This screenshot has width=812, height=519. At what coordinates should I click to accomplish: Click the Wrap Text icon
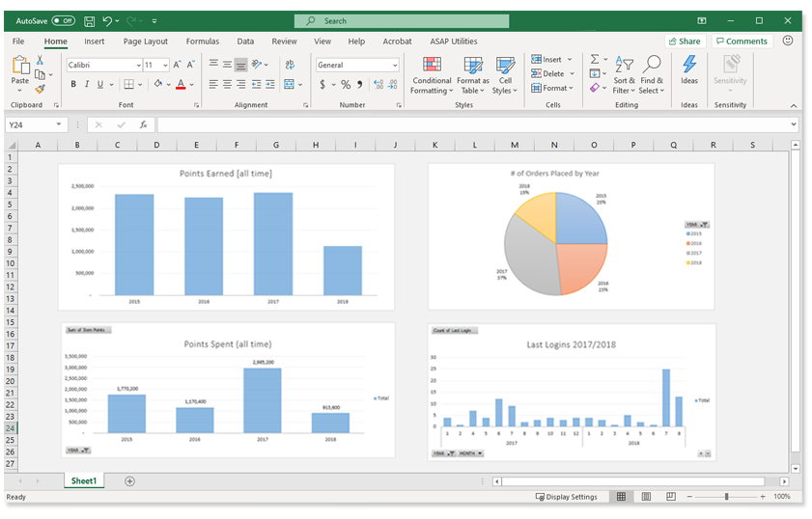pyautogui.click(x=289, y=65)
